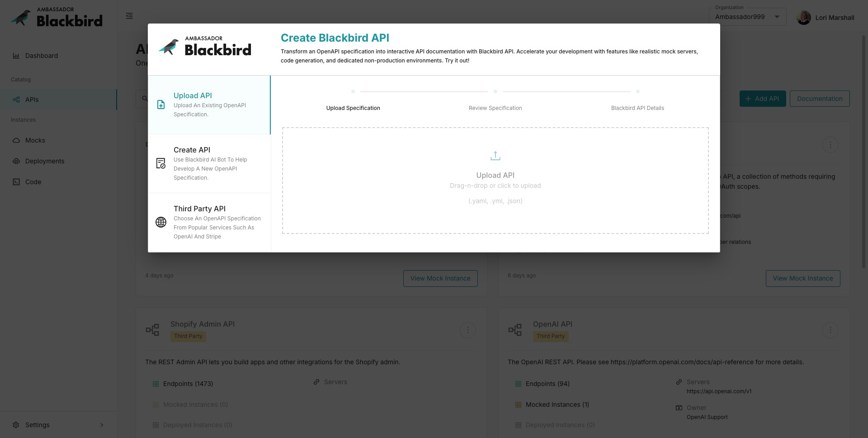Click OpenAI Endpoints (94)
Viewport: 868px width, 438px height.
547,384
